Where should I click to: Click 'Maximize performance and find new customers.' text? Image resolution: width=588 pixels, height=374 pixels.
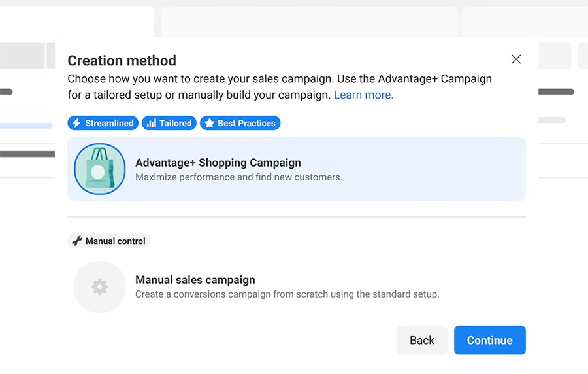[239, 177]
